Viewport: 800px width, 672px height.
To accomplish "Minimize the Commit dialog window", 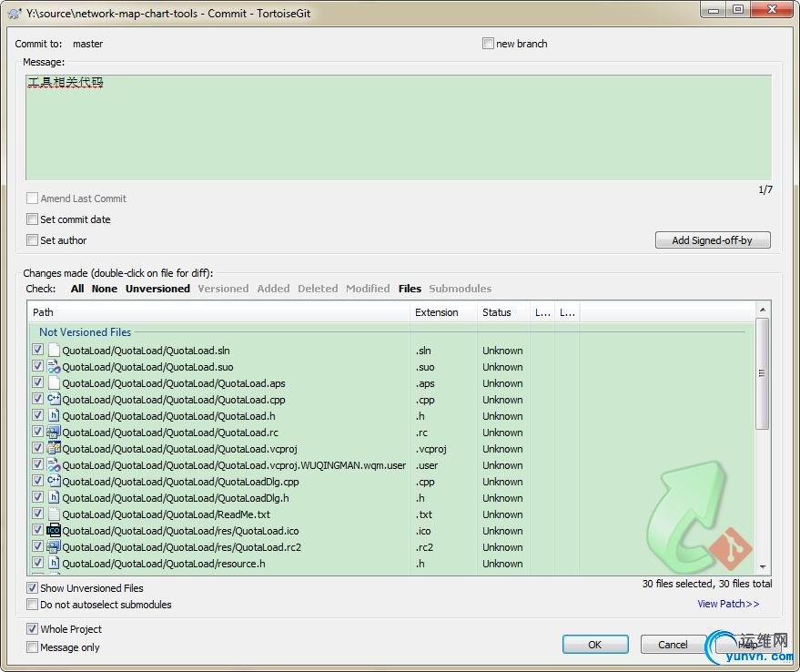I will 713,10.
